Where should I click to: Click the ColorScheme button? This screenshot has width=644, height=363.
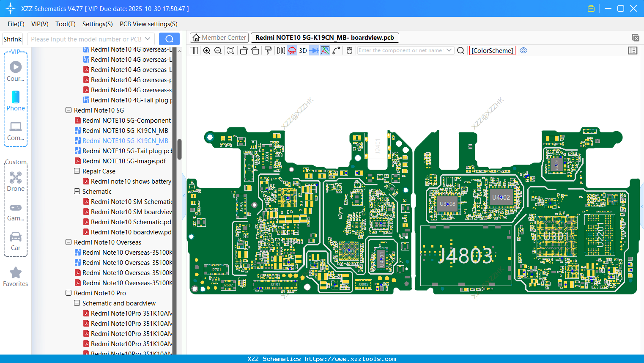[x=492, y=51]
